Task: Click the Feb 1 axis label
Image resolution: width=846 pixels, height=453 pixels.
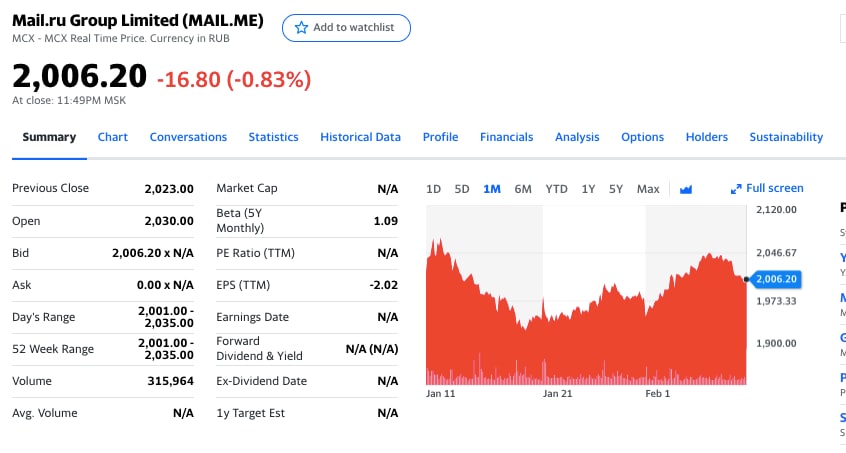Action: (657, 394)
